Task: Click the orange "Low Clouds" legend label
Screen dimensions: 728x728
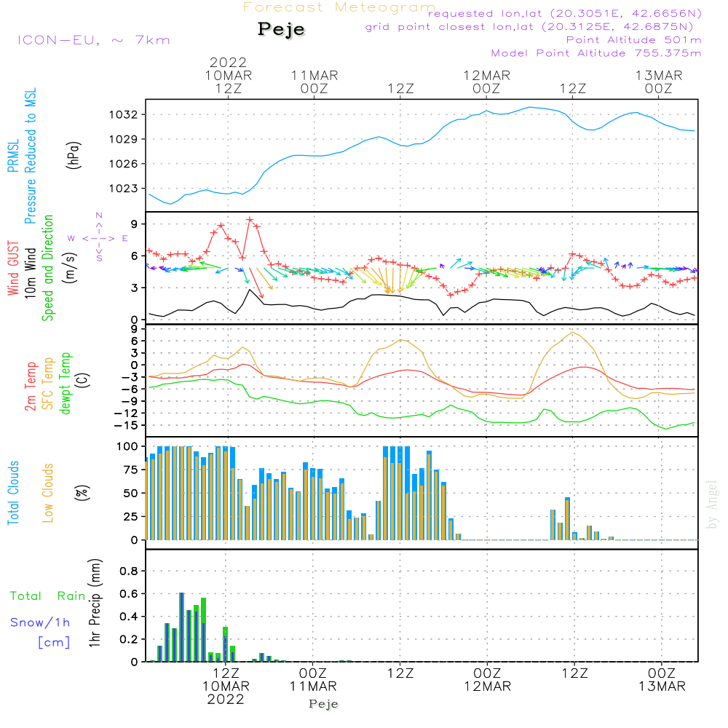Action: coord(48,493)
